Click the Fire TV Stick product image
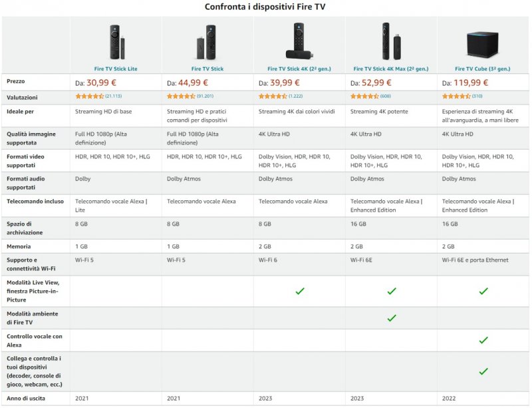Screen dimensions: 532x408 pos(207,42)
